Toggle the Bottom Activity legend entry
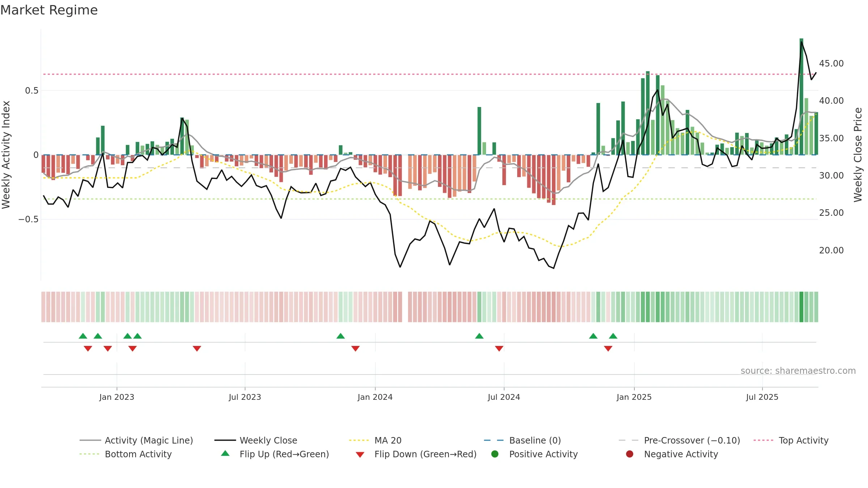 tap(125, 454)
